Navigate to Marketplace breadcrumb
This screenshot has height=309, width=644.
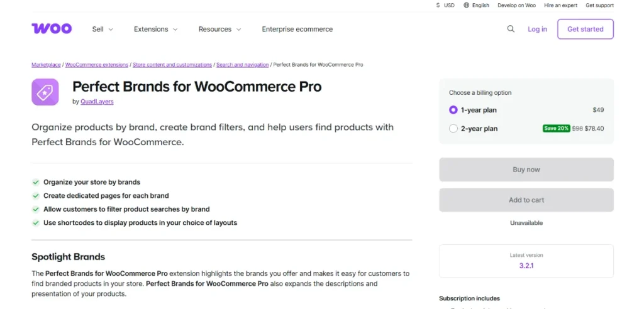click(46, 65)
